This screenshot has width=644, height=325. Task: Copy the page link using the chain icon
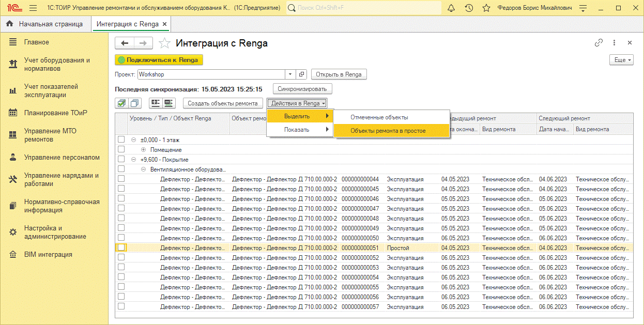point(599,43)
